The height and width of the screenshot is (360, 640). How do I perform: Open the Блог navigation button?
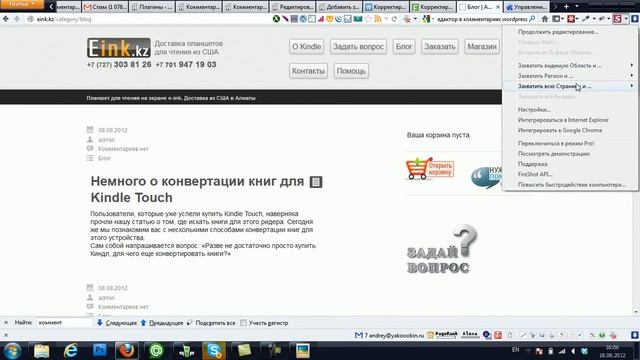click(404, 47)
